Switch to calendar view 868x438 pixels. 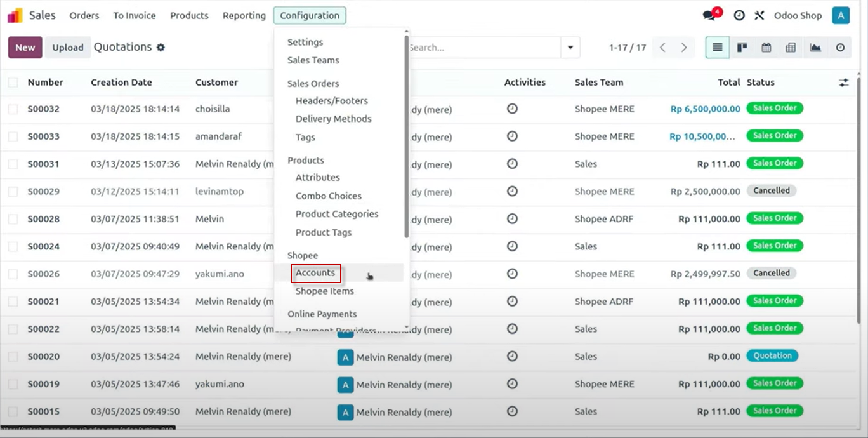[x=766, y=48]
